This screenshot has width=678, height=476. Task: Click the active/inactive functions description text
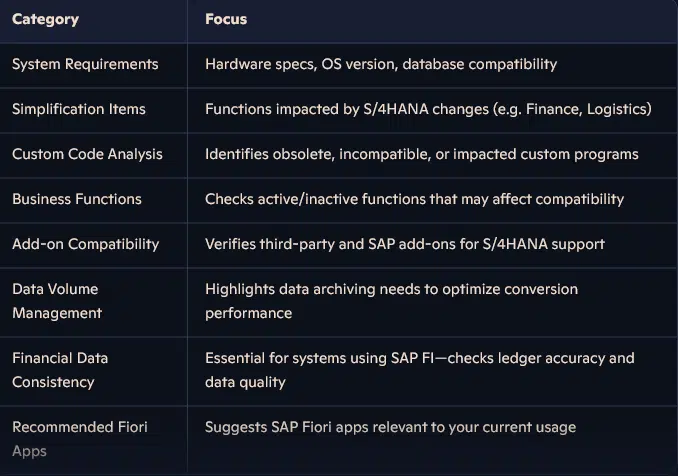[414, 199]
